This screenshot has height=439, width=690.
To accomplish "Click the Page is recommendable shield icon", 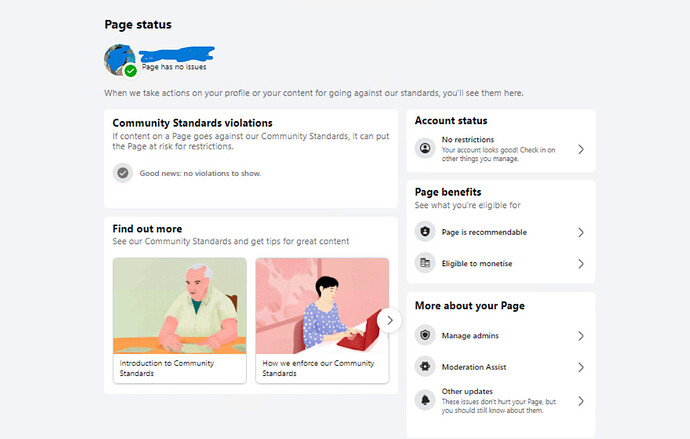I will point(425,232).
